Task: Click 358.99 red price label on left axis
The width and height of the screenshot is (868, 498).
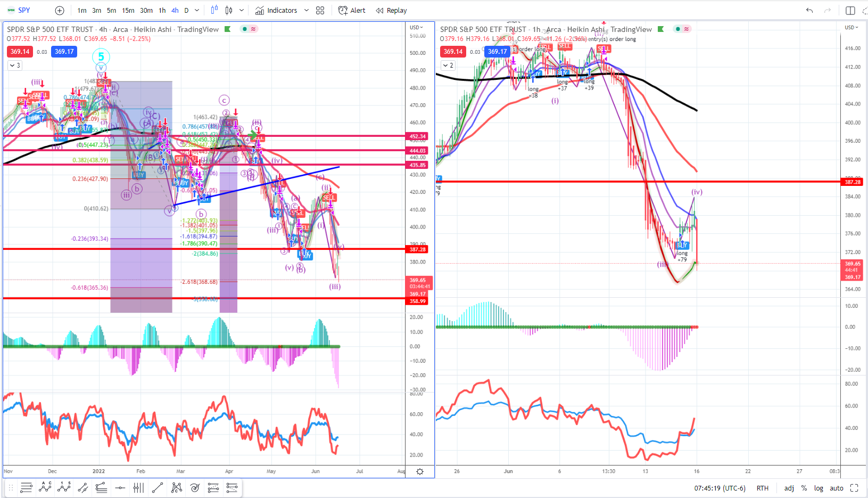Action: point(418,301)
